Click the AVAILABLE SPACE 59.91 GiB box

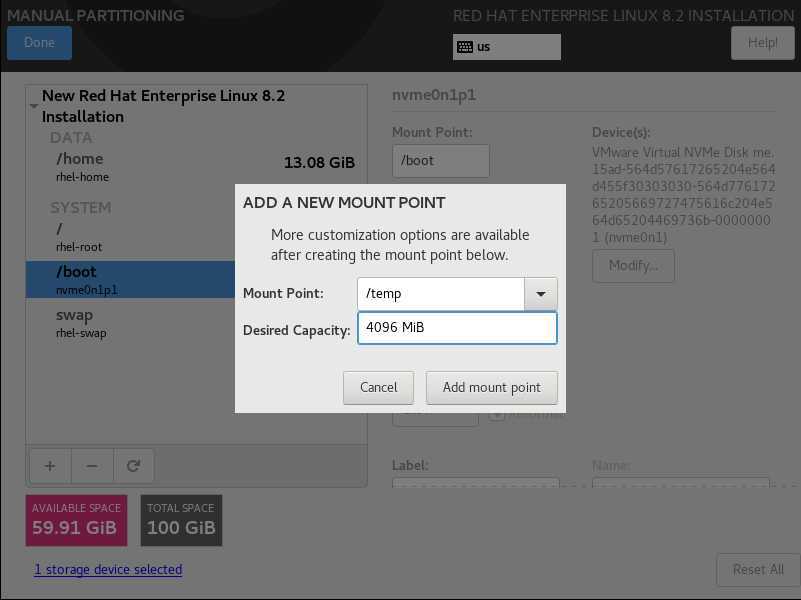(77, 520)
